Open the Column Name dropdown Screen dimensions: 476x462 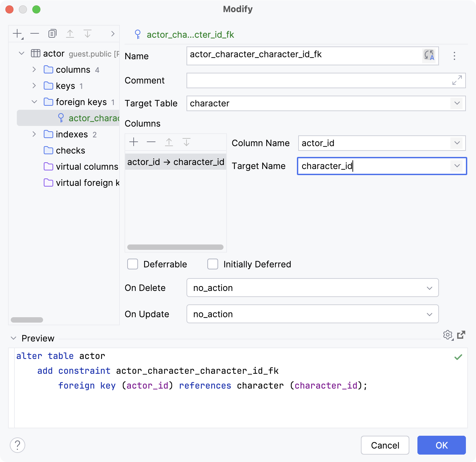tap(457, 143)
